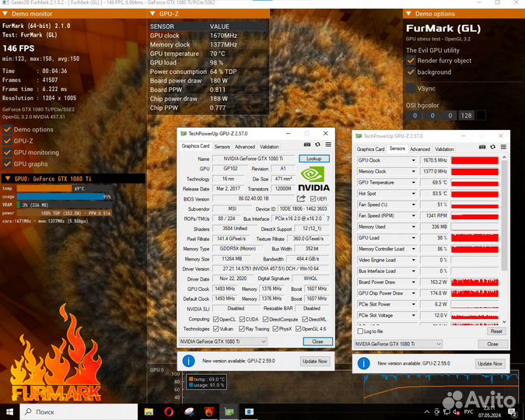
Task: Click the Bus Interface question mark icon
Action: tap(328, 219)
